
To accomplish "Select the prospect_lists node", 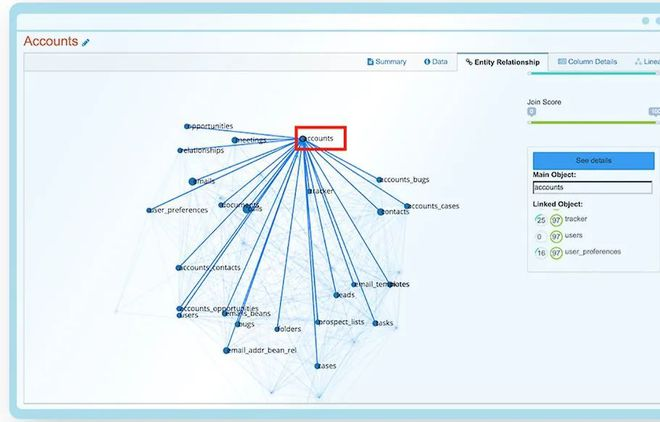I will click(319, 322).
